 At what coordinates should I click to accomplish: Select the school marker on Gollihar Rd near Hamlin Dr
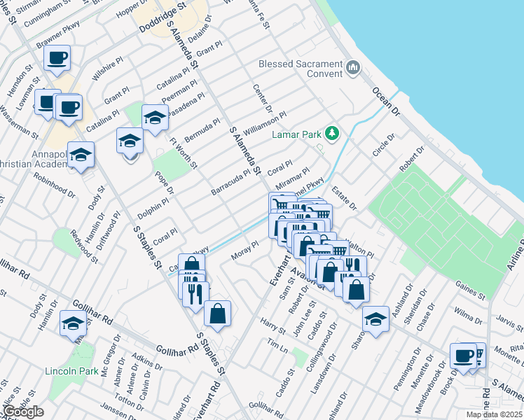tap(73, 323)
